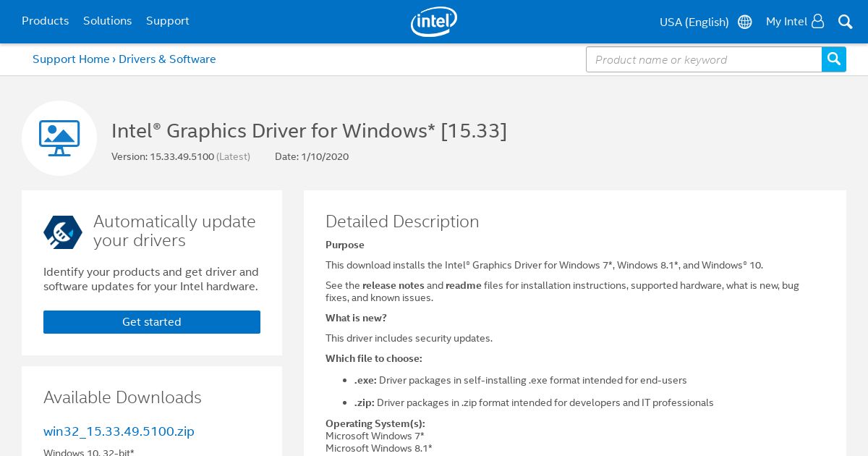
Task: Click the Date: 1/10/2020 text
Action: tap(312, 156)
